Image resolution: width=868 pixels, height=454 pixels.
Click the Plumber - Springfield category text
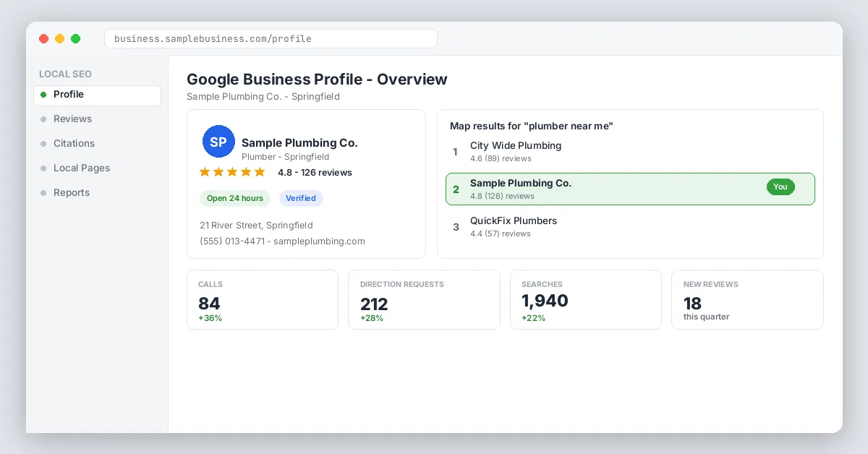click(x=285, y=157)
